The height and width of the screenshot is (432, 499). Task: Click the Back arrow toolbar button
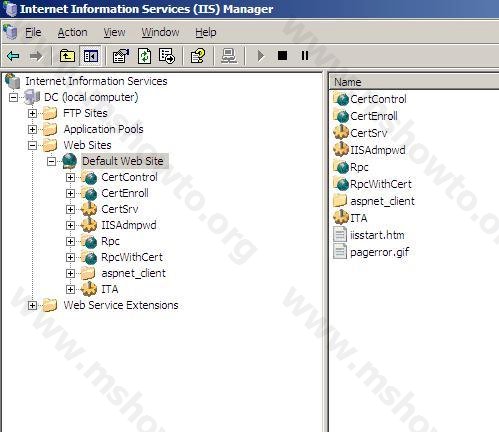[13, 56]
